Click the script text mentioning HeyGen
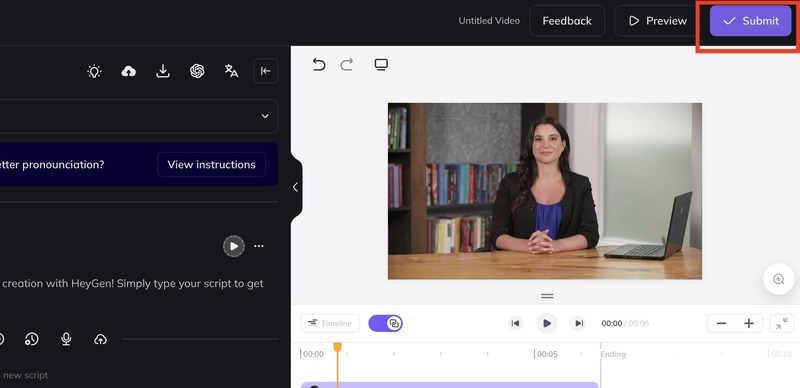The width and height of the screenshot is (800, 388). point(133,284)
